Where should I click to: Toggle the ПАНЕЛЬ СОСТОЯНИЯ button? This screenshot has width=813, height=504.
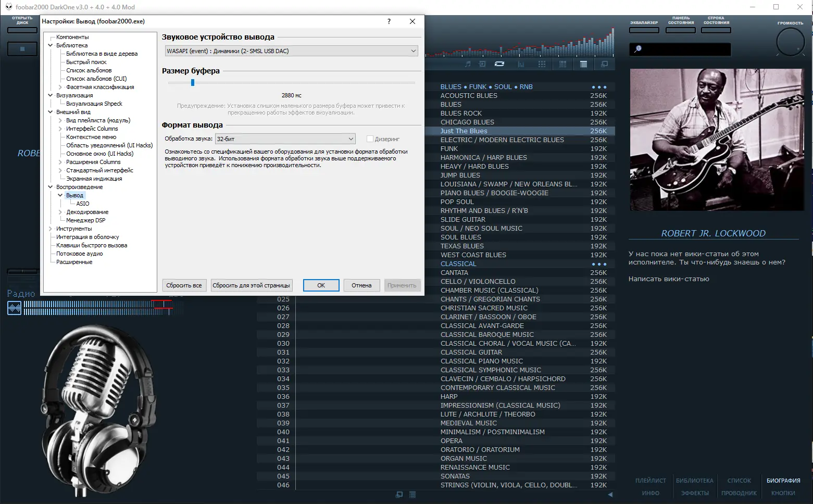(680, 30)
